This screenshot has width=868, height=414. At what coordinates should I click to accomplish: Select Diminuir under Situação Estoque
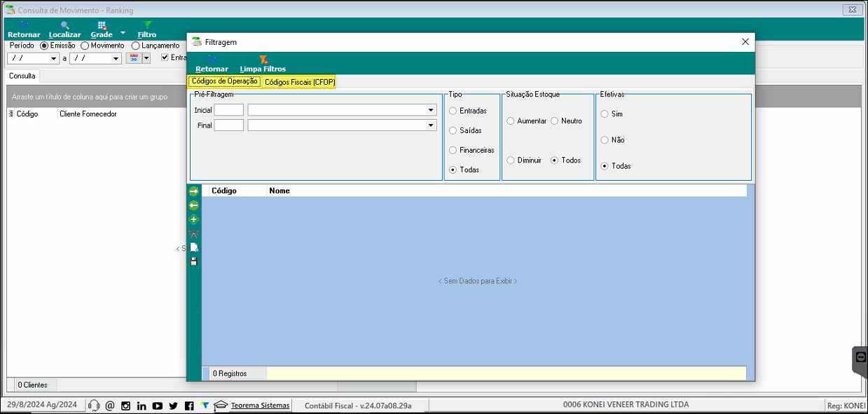[510, 160]
